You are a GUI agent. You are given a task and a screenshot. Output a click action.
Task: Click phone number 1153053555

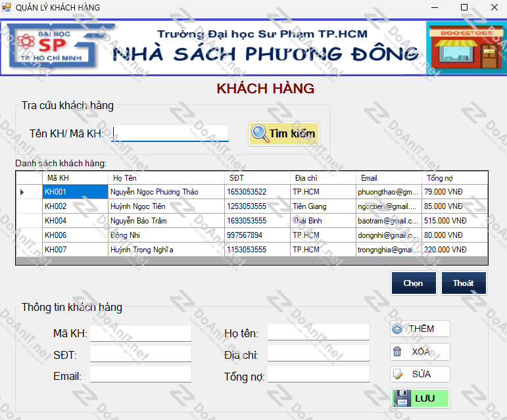(x=257, y=250)
